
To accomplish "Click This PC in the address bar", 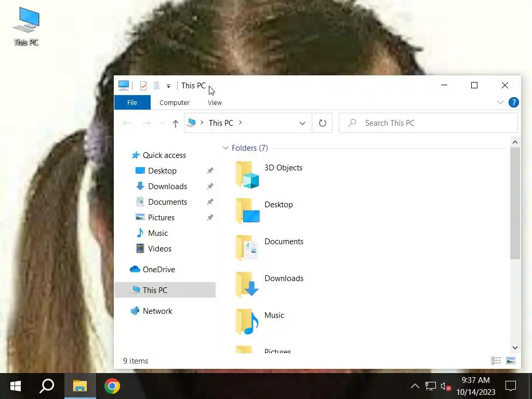I will pos(221,123).
